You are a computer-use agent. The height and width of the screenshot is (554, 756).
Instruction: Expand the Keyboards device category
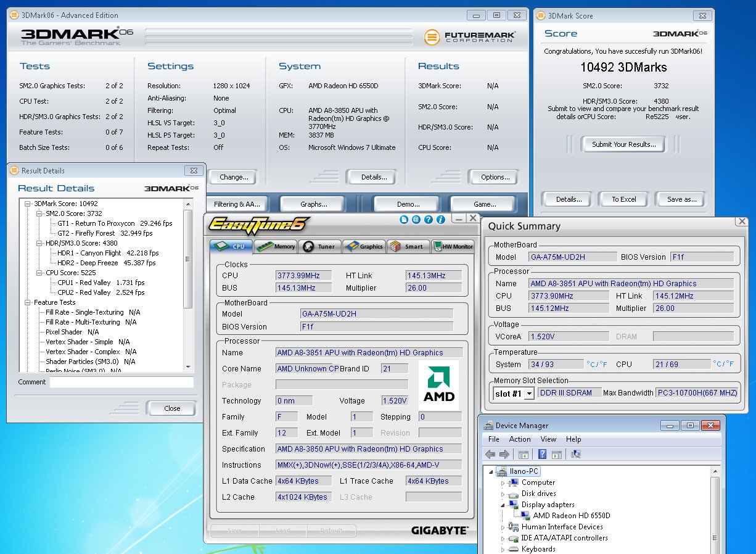[503, 549]
